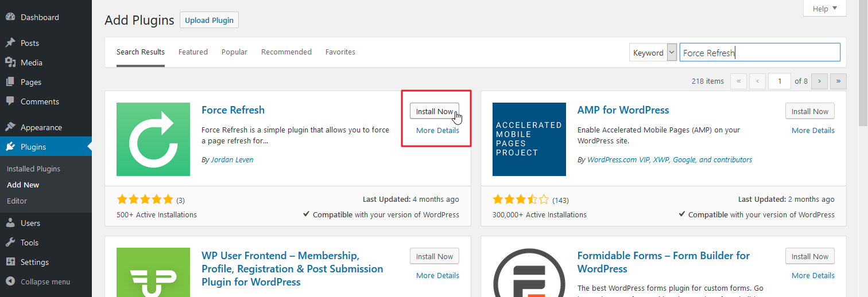Switch to the Recommended tab
Screen dimensions: 868x297
tap(286, 52)
